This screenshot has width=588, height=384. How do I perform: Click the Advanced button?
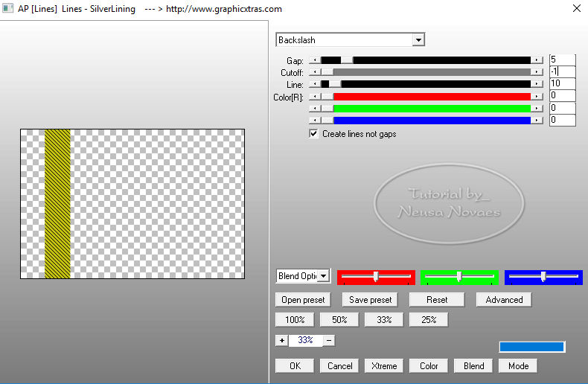[x=504, y=300]
